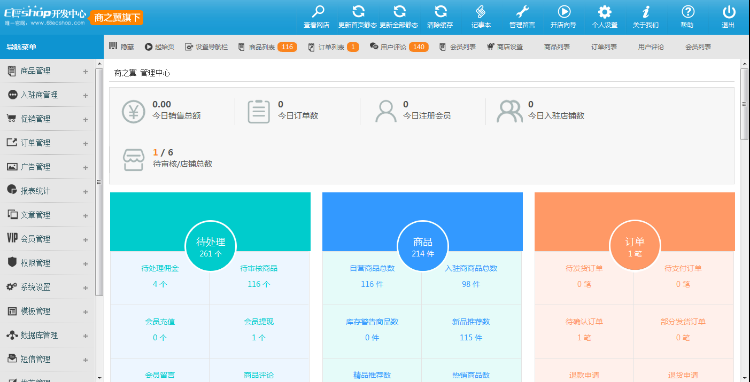
Task: Open 用户评论 shortcut with 140 badge
Action: [x=399, y=47]
